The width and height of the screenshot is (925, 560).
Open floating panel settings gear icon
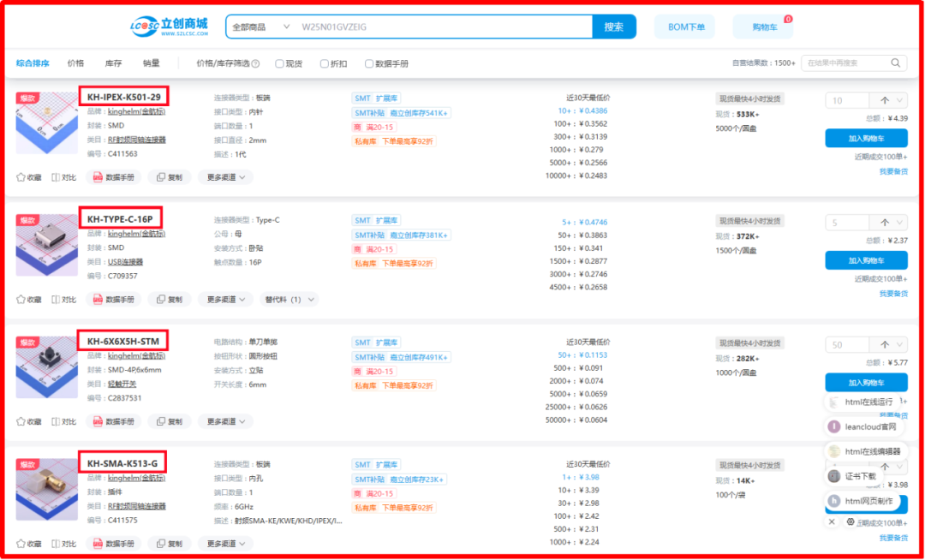(850, 521)
